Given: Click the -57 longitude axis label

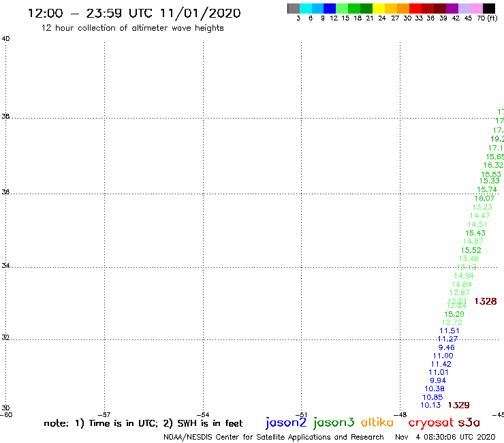Looking at the screenshot, I should coord(104,415).
